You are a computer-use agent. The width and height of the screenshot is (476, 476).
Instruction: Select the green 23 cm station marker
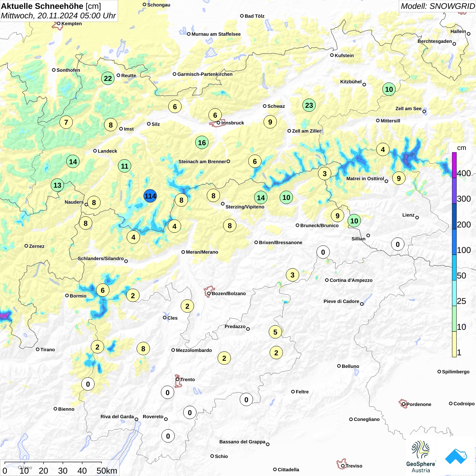(x=309, y=105)
